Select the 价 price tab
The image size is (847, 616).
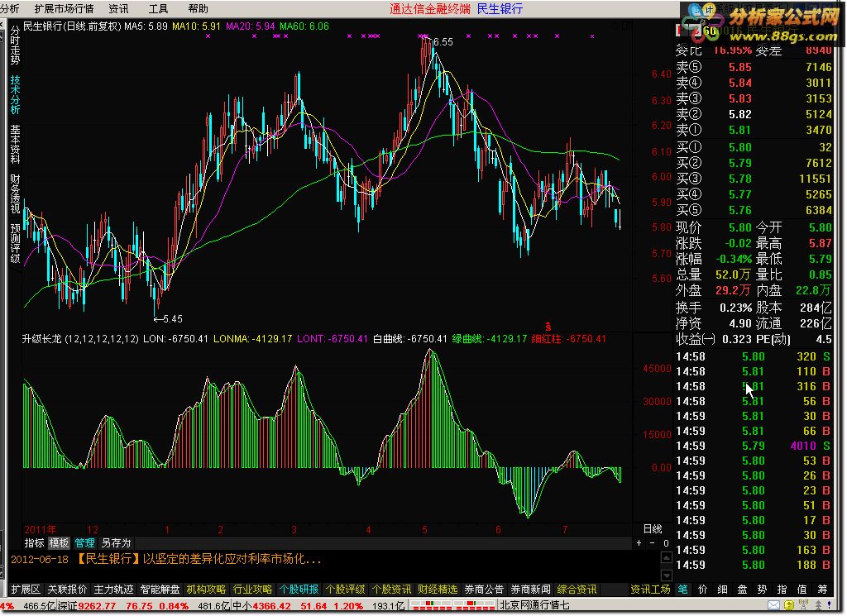(703, 589)
